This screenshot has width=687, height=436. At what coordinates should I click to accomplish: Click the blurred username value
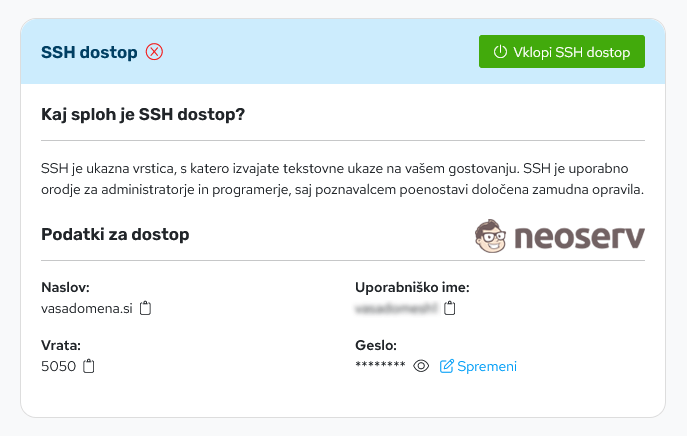point(397,308)
